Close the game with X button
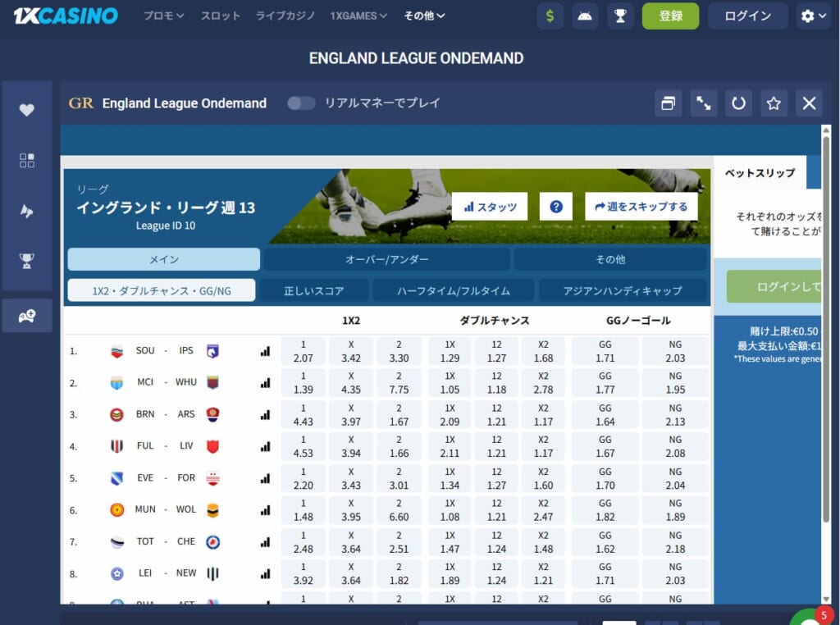This screenshot has height=625, width=840. click(809, 103)
